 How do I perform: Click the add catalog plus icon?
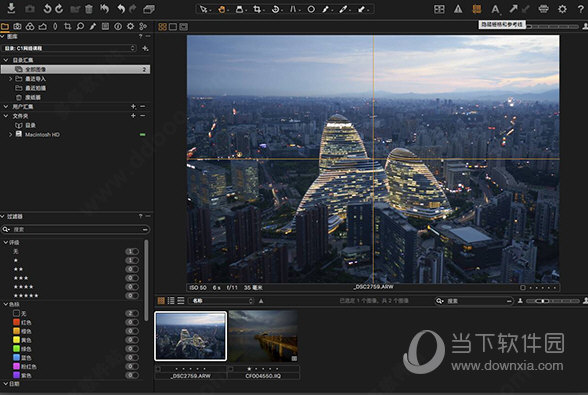pos(145,48)
